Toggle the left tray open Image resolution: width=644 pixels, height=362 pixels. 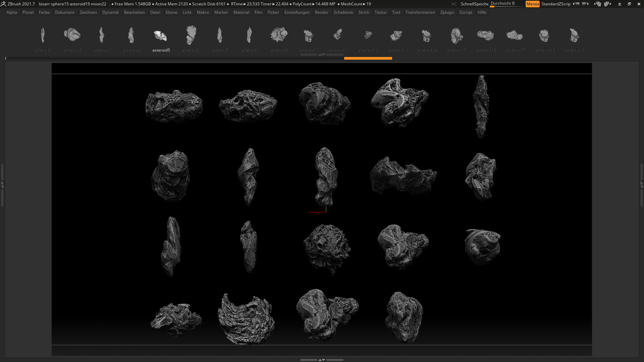tap(2, 186)
